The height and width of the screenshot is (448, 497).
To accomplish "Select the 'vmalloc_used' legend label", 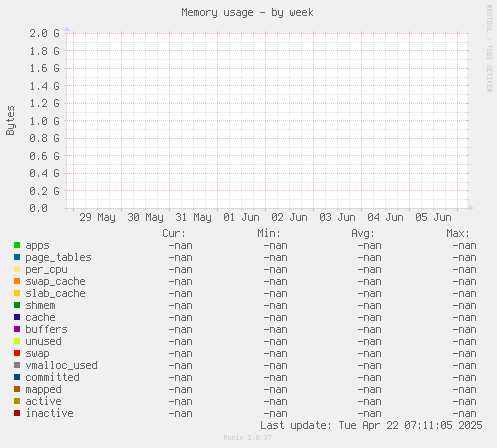I will pyautogui.click(x=61, y=366).
